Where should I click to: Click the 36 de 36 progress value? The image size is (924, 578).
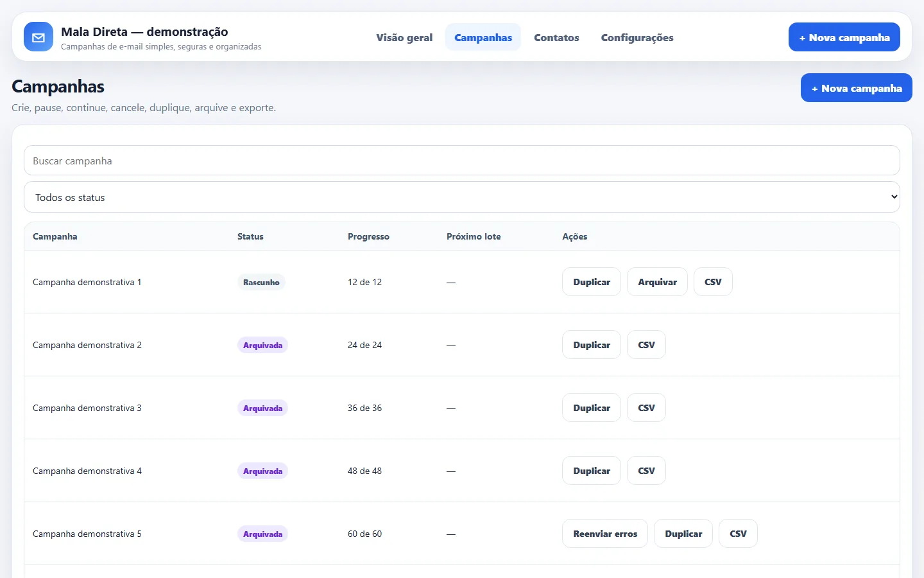point(364,408)
